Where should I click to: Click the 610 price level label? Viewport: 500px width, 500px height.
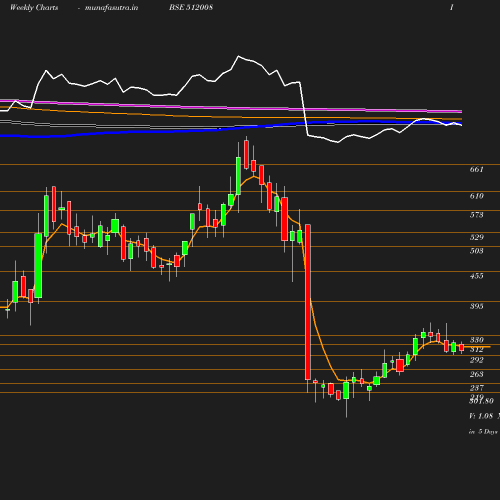pyautogui.click(x=477, y=196)
